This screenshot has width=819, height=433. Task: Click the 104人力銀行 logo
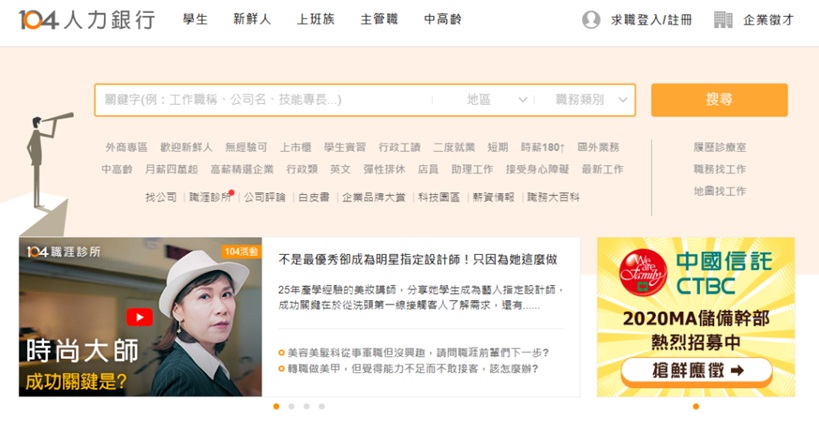point(87,20)
